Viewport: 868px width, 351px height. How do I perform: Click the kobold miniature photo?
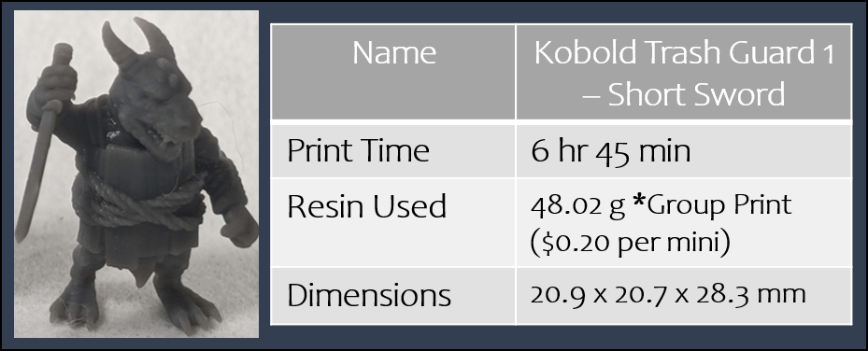click(136, 175)
